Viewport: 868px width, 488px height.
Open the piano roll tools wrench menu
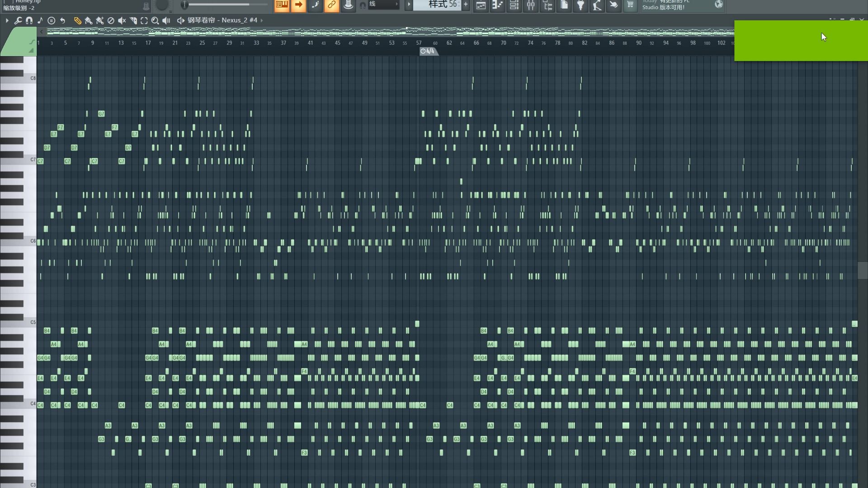coord(18,20)
